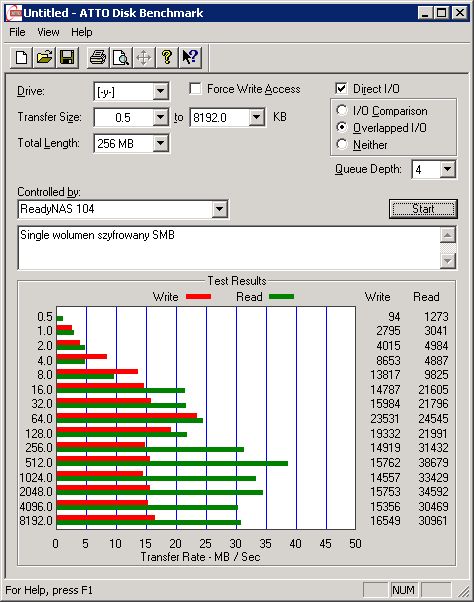Expand the Controlled by ReadyNAS 104 dropdown
474x602 pixels.
220,209
